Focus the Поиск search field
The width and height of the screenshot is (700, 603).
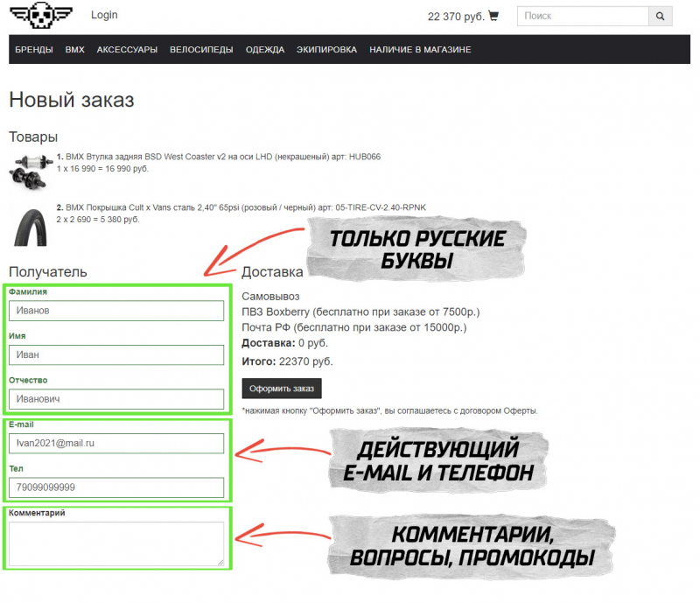pyautogui.click(x=583, y=16)
